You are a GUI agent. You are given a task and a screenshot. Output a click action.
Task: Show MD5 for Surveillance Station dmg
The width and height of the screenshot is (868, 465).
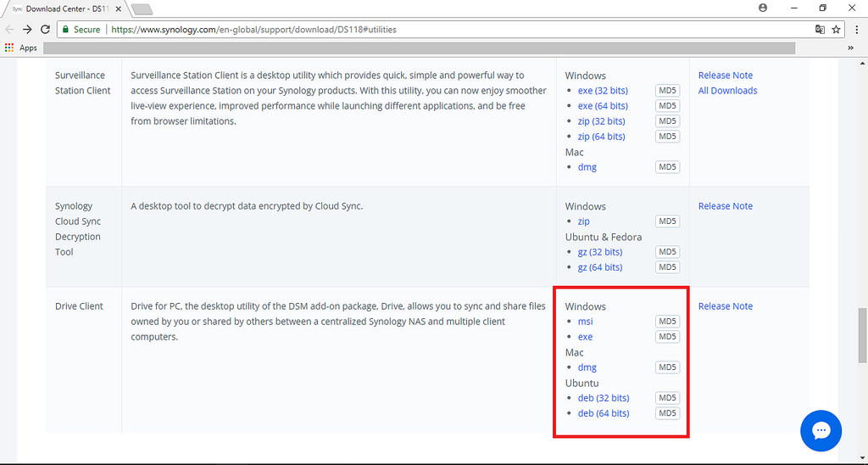click(x=667, y=167)
